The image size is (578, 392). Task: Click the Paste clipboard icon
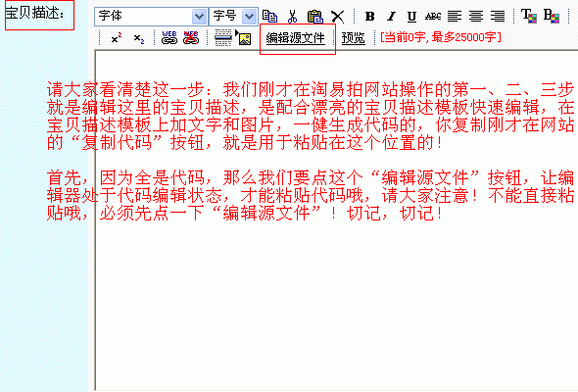314,17
